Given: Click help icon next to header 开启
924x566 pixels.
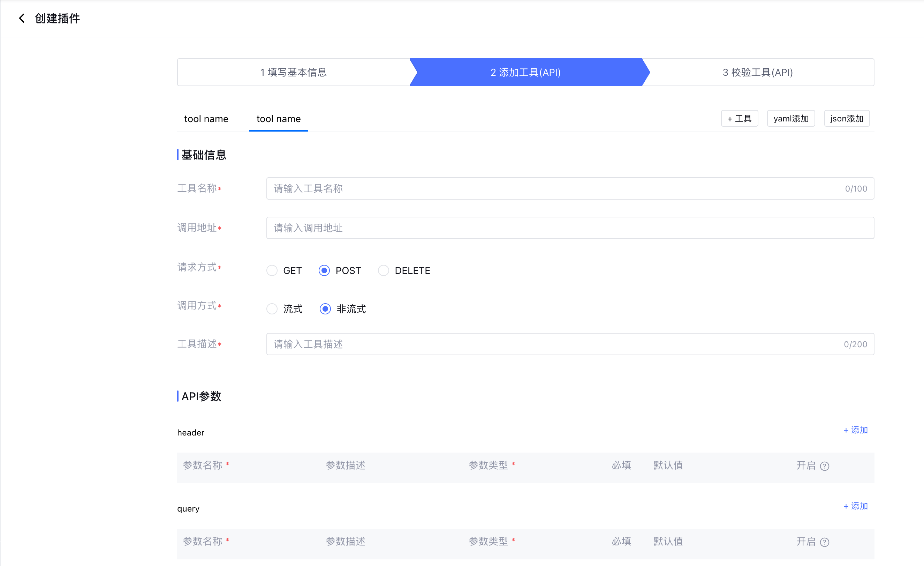Looking at the screenshot, I should [824, 466].
